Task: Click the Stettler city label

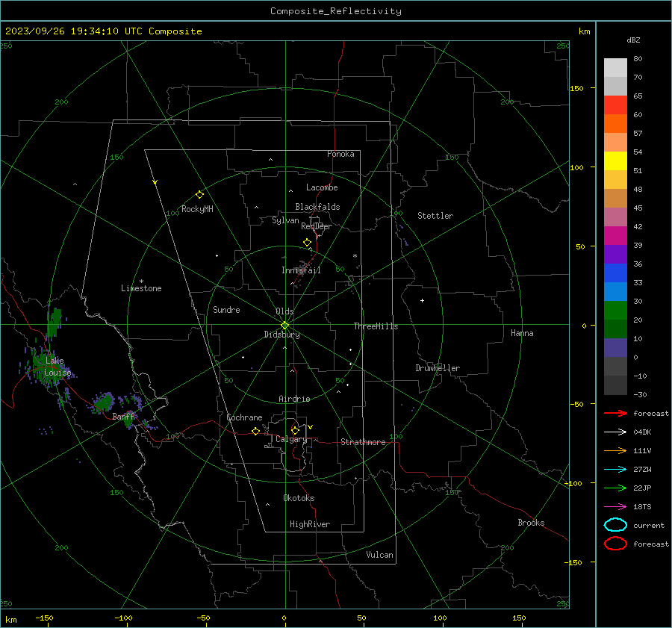Action: coord(435,216)
